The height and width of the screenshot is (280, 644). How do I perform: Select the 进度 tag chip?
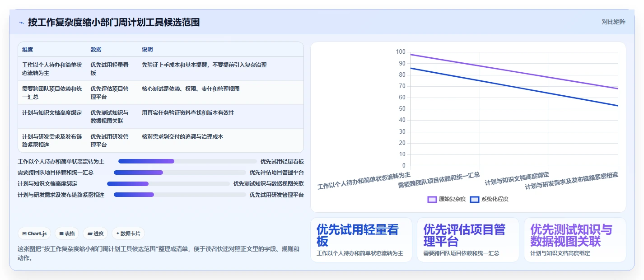pos(95,233)
